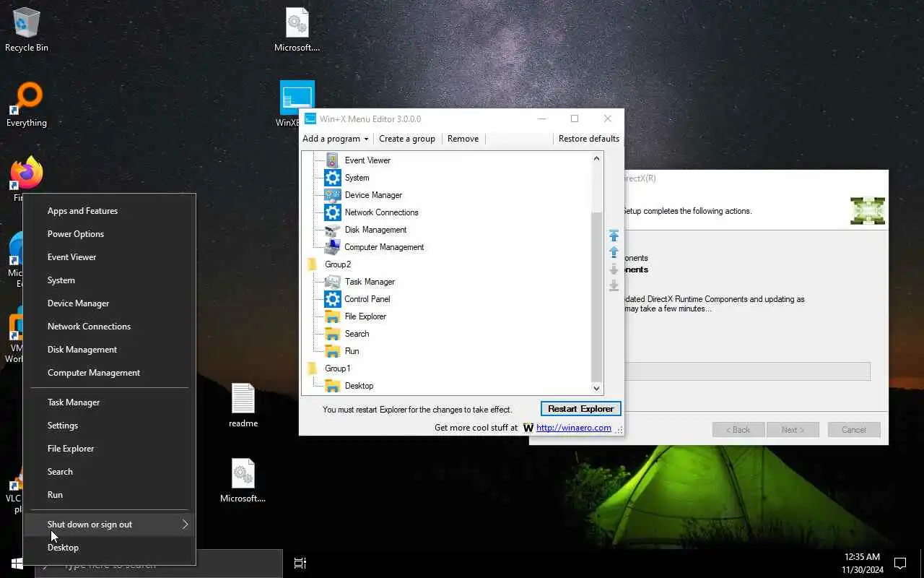Open the notification center icon
924x578 pixels.
900,564
